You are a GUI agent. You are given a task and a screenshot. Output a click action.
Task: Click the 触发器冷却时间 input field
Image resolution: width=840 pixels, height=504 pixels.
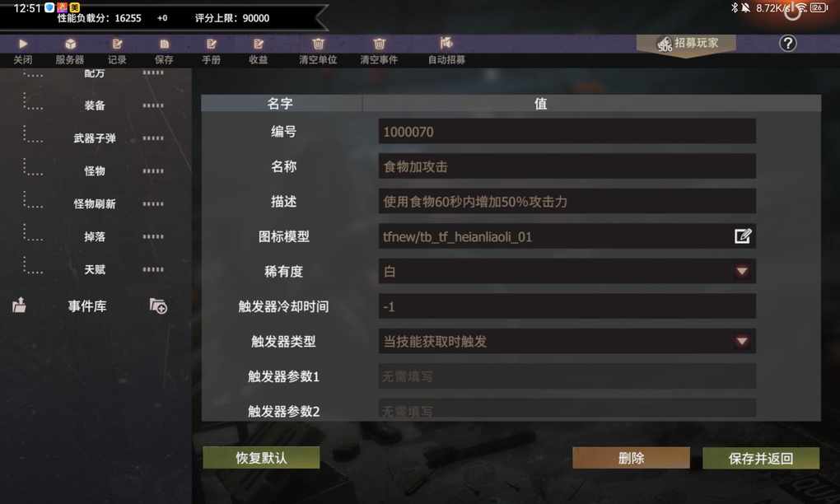(x=567, y=306)
